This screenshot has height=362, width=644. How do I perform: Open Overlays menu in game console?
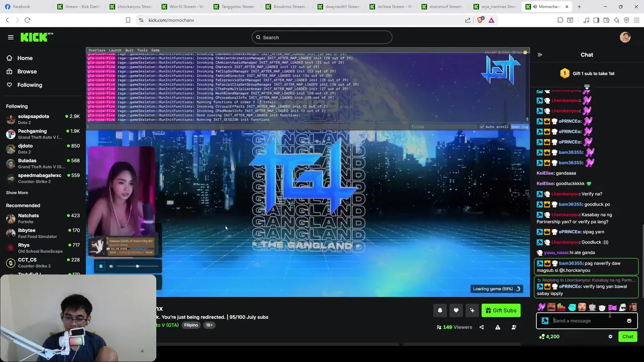click(x=97, y=50)
